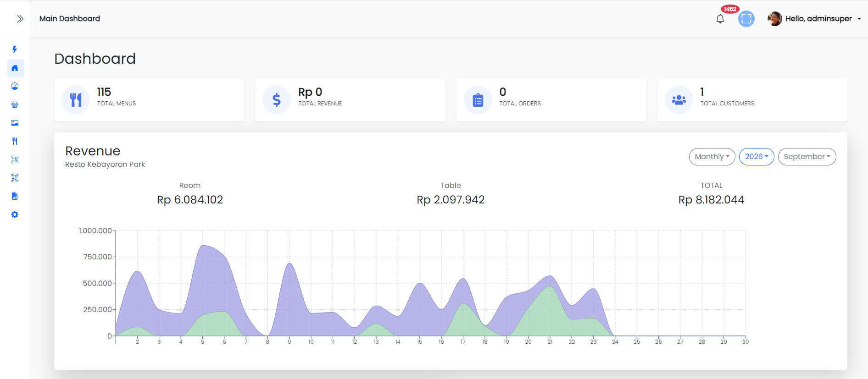Open the Hello, adminsuper user menu
Screen dimensions: 868x379
tap(814, 19)
